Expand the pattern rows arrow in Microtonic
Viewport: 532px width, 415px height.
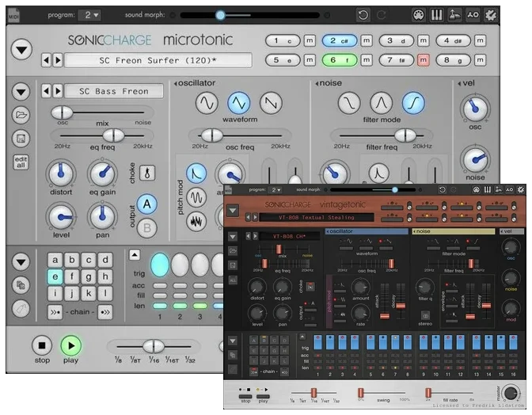135,254
